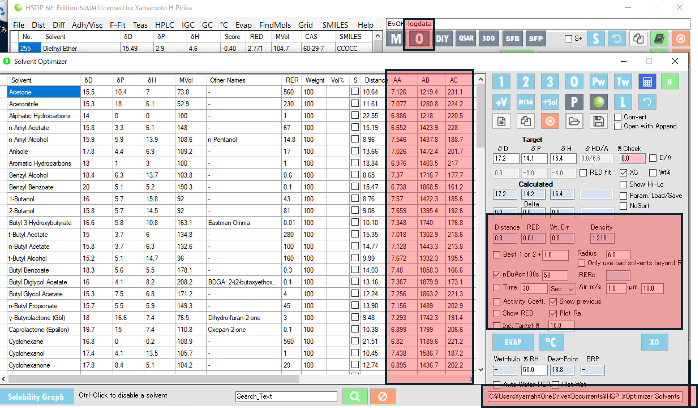Click the large M button in top toolbar
Screen dimensions: 698x408
[x=396, y=40]
